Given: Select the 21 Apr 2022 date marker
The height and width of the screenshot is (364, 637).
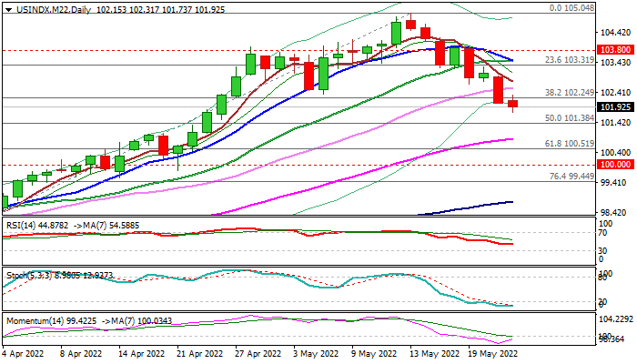Looking at the screenshot, I should 200,355.
